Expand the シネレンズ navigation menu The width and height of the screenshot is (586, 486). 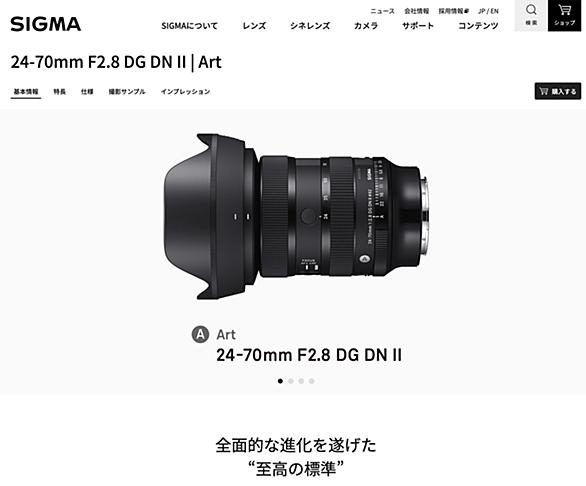(310, 26)
